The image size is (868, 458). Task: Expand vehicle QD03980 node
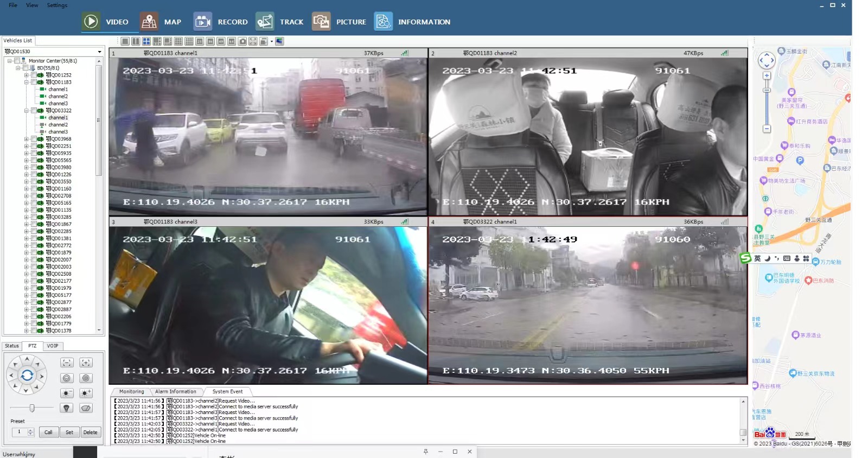pyautogui.click(x=26, y=167)
